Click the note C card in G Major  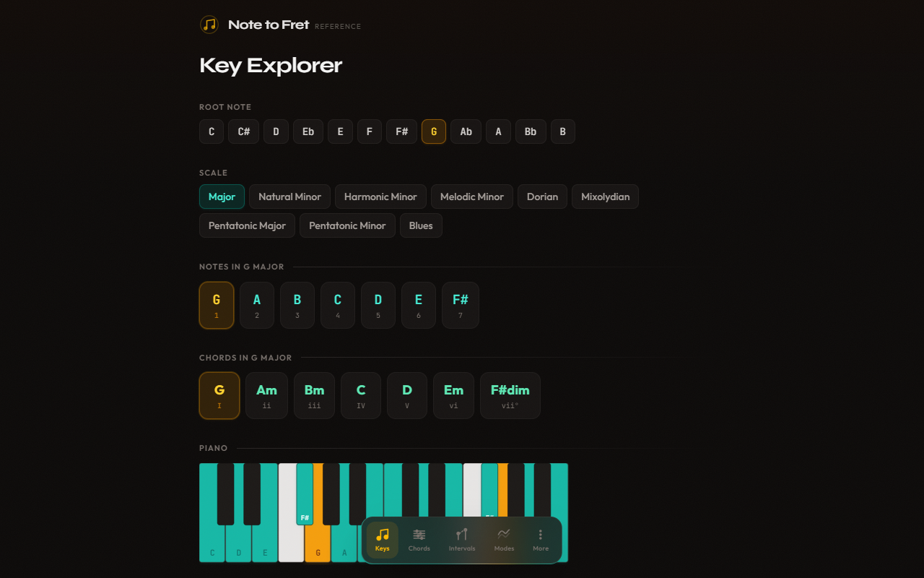(x=338, y=305)
